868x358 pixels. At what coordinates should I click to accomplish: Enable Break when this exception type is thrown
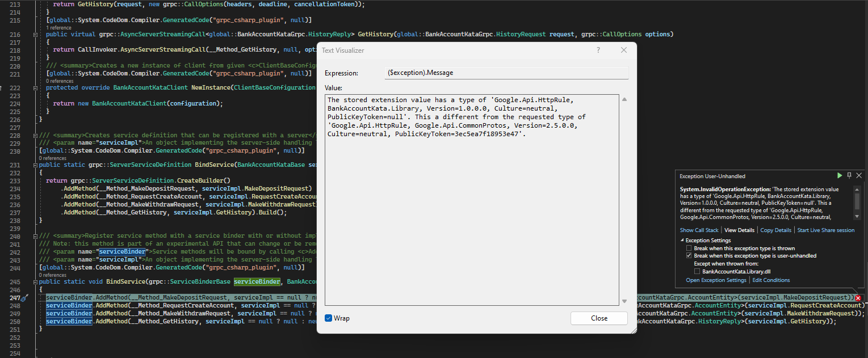(x=689, y=249)
